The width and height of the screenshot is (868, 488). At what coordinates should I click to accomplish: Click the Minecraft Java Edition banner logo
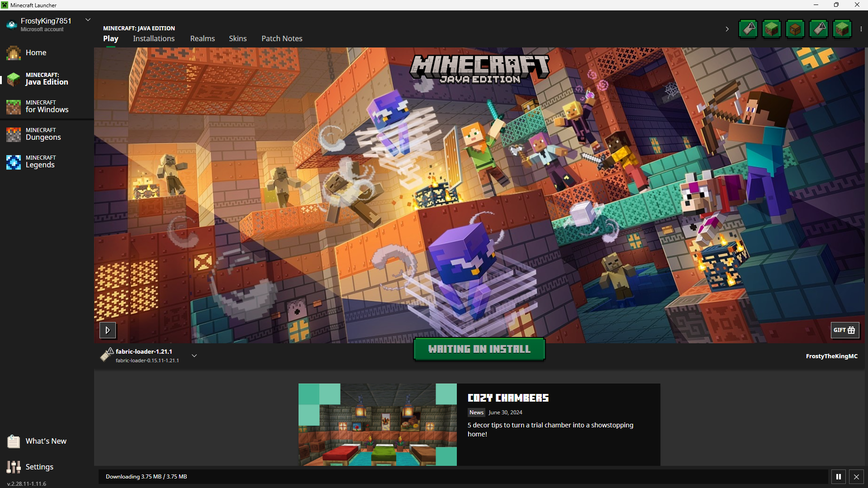(x=479, y=69)
